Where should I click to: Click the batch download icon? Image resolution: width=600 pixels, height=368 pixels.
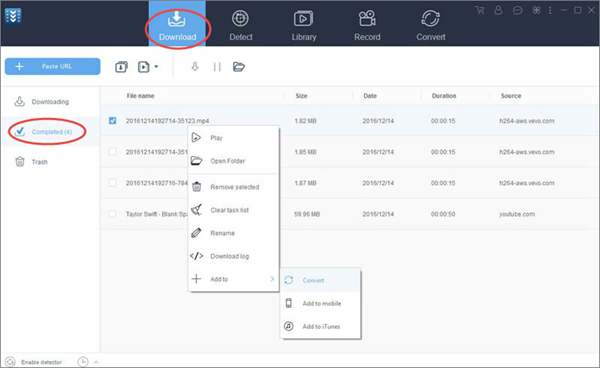[x=121, y=67]
